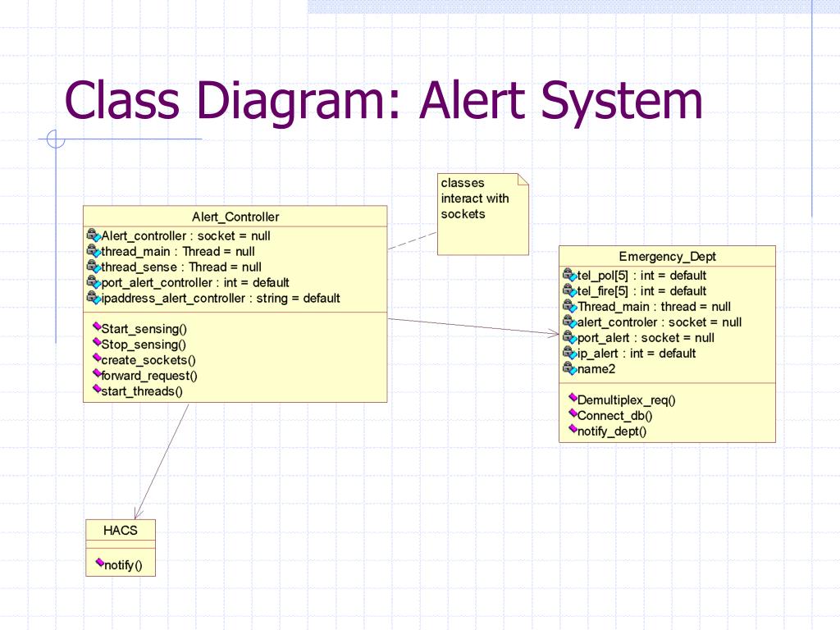Screen dimensions: 840x630
Task: Click the private attribute icon beside Alert_controller : socket
Action: coord(94,235)
